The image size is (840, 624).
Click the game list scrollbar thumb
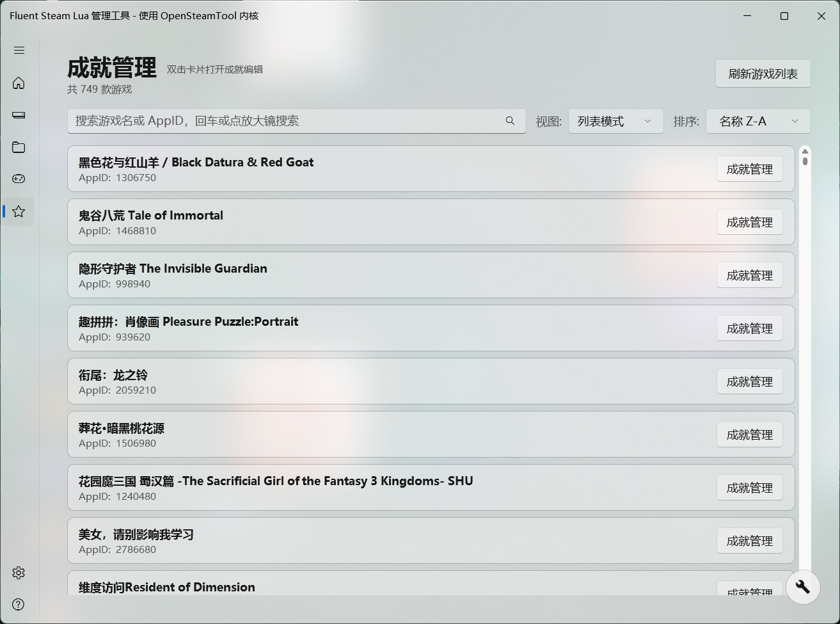coord(805,161)
